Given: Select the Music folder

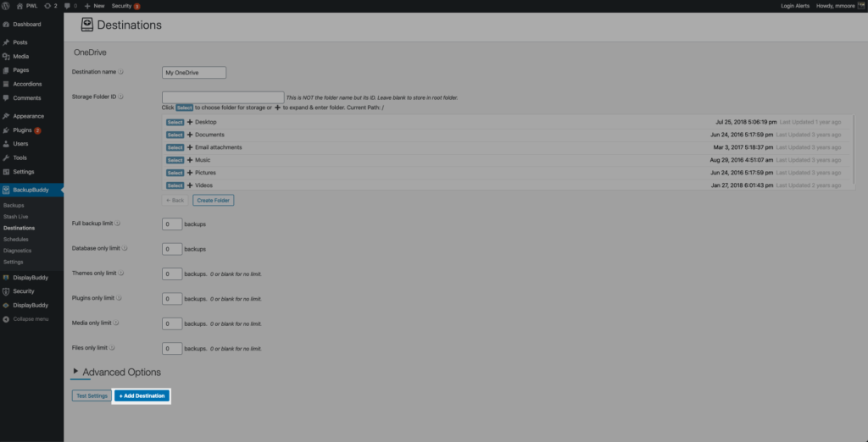Looking at the screenshot, I should [x=175, y=160].
